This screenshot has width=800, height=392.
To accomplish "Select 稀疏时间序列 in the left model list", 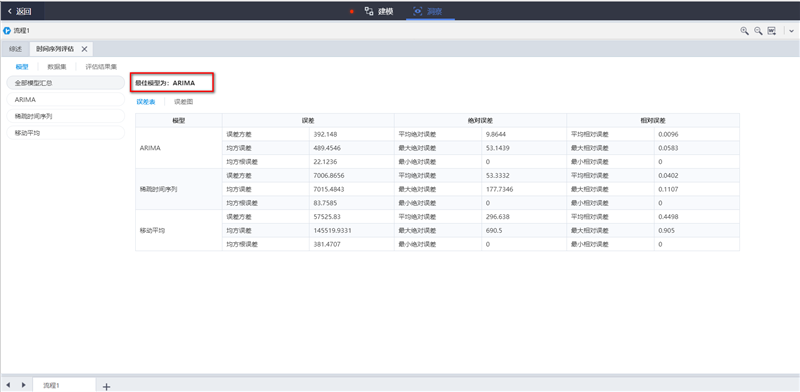I will [65, 116].
